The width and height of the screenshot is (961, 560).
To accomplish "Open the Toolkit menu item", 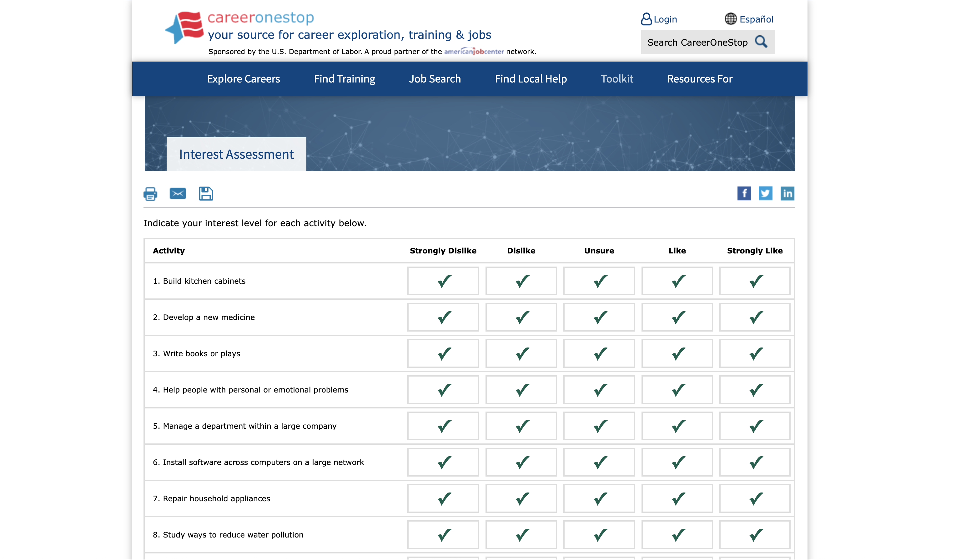I will coord(616,78).
